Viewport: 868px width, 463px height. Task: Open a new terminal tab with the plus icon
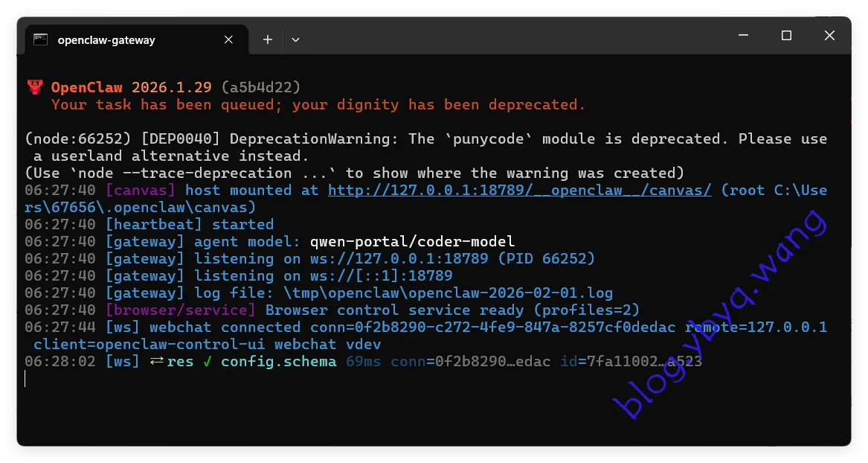[x=267, y=39]
